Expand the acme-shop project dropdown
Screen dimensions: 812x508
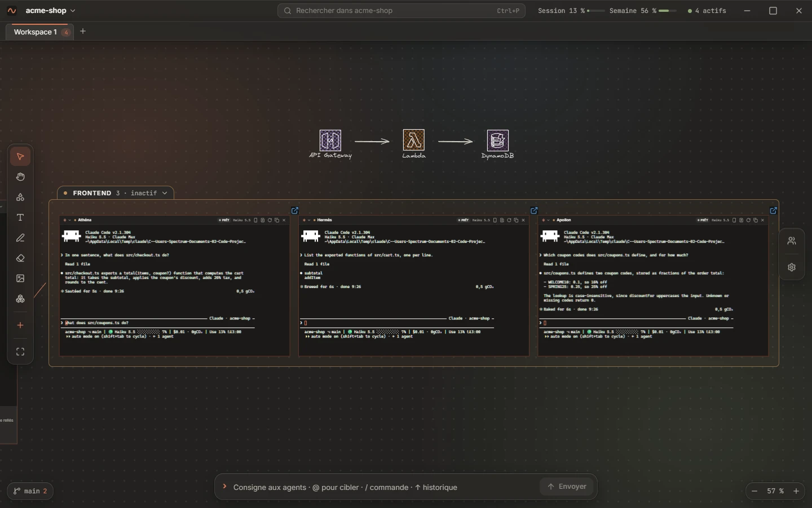50,11
